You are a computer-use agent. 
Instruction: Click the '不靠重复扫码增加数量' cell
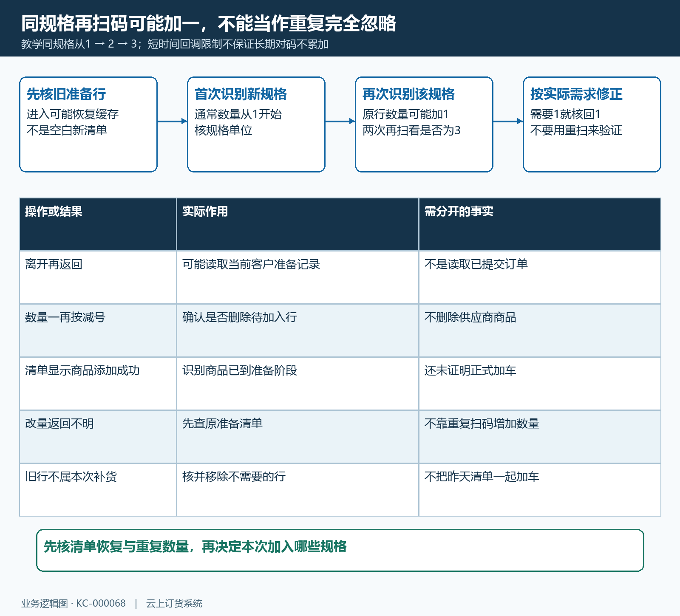click(540, 437)
